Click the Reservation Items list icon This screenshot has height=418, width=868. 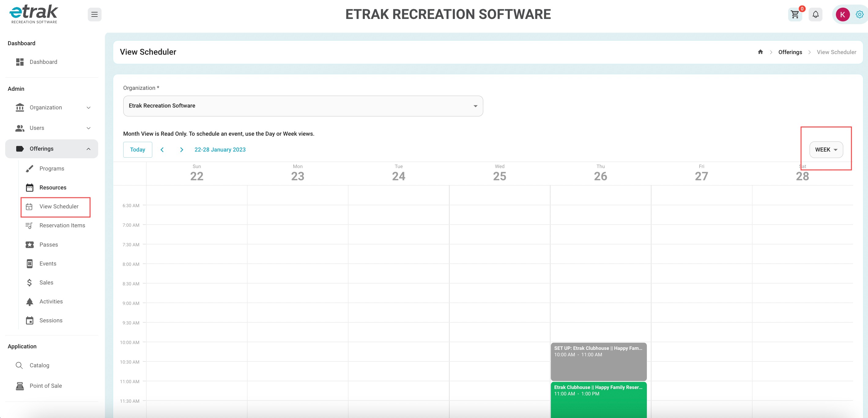(x=29, y=226)
